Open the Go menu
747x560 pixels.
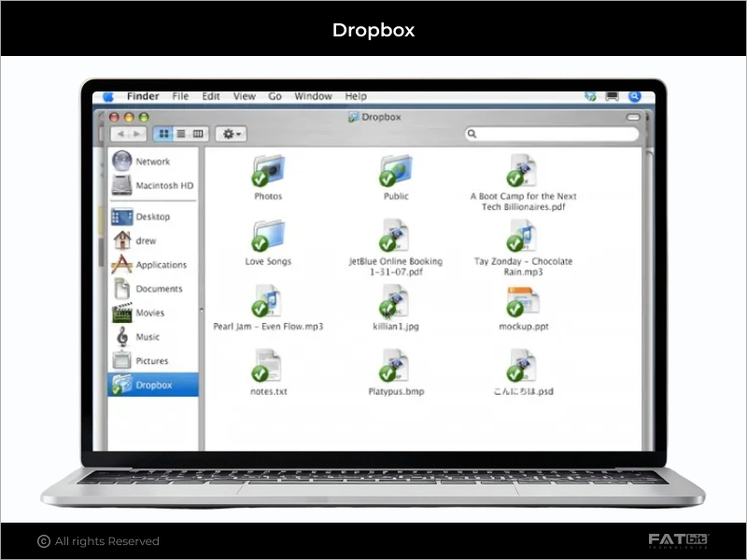[x=275, y=96]
